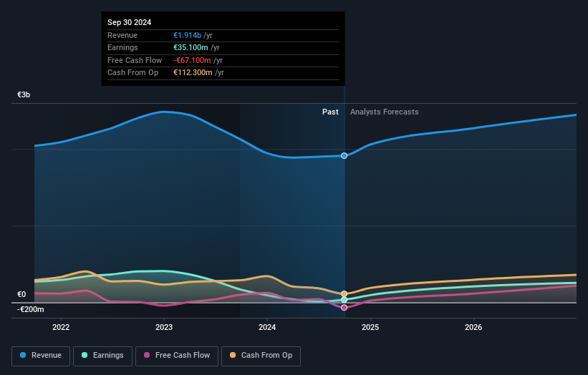588x375 pixels.
Task: Click the Cash From Op label in tooltip
Action: [132, 73]
